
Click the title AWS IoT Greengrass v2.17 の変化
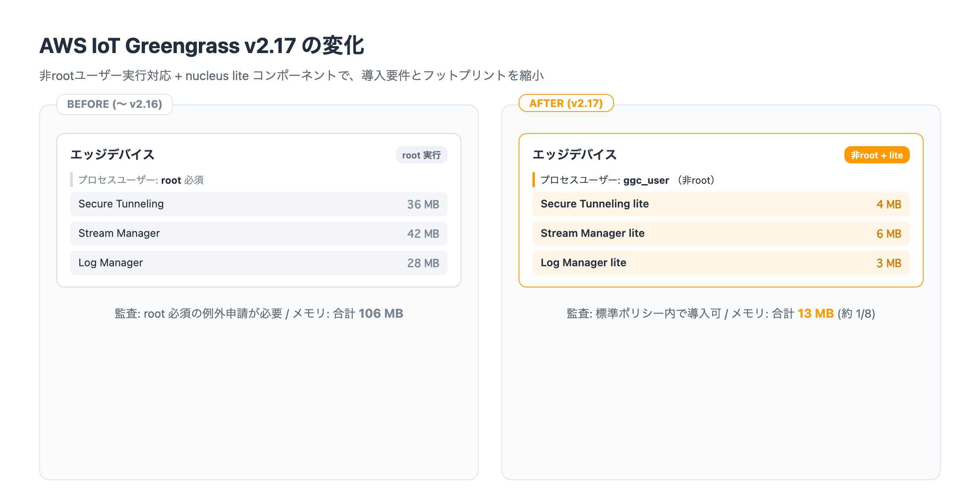pos(201,45)
